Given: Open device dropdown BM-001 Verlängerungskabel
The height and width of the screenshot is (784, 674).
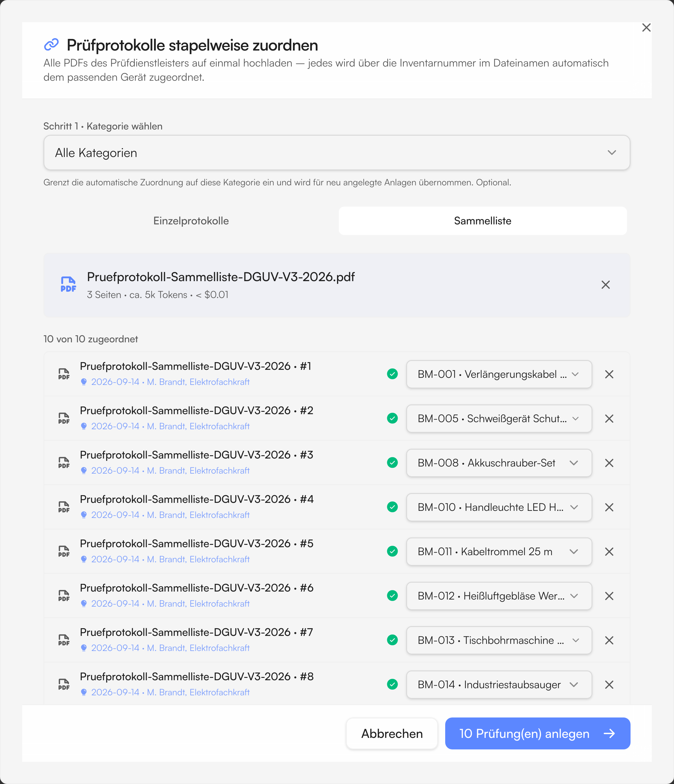Looking at the screenshot, I should point(499,374).
